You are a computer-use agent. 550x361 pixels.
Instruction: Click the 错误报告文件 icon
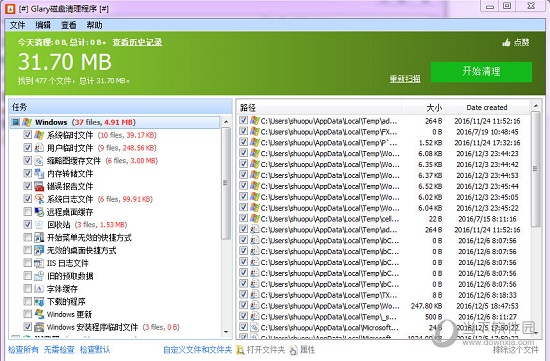tap(39, 186)
